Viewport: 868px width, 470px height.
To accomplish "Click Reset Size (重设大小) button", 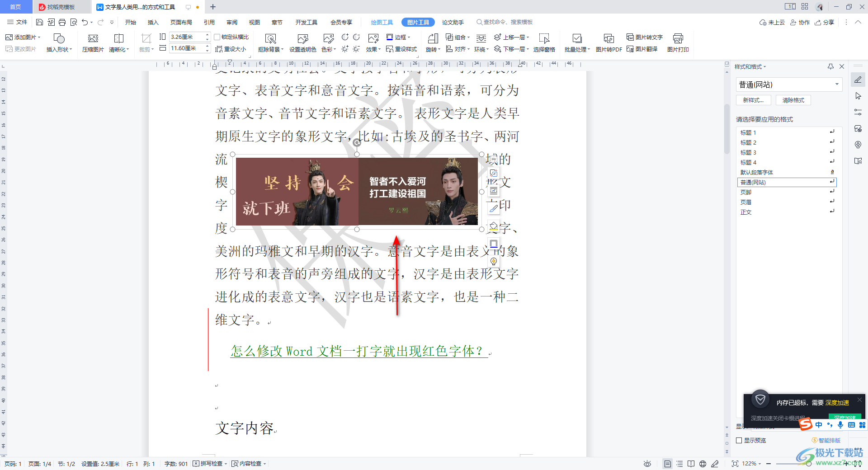I will [x=231, y=49].
